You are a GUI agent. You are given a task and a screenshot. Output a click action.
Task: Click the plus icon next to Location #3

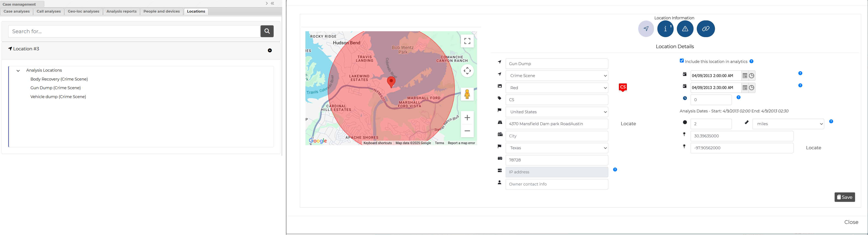click(269, 50)
